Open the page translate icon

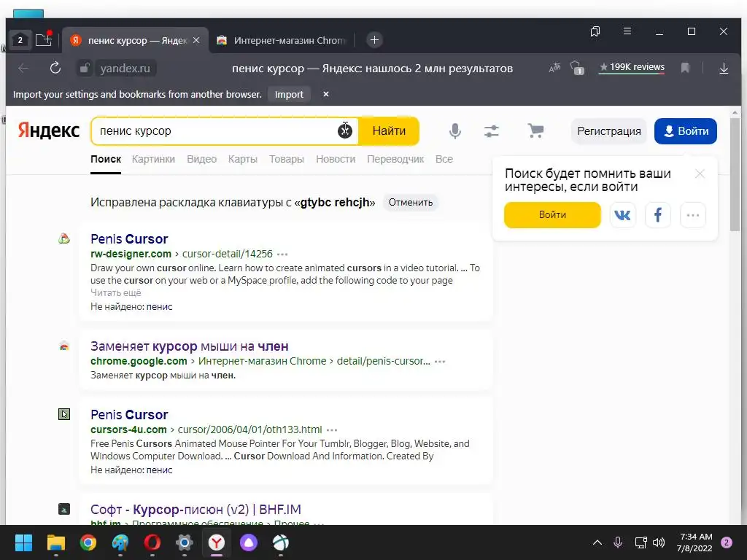[554, 68]
